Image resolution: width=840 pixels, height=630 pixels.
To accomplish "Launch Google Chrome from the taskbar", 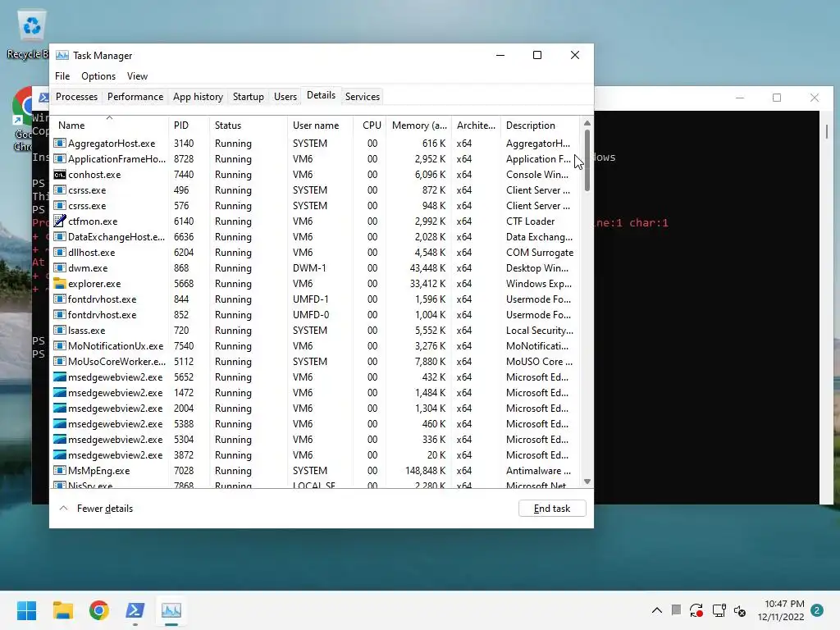I will pyautogui.click(x=99, y=610).
